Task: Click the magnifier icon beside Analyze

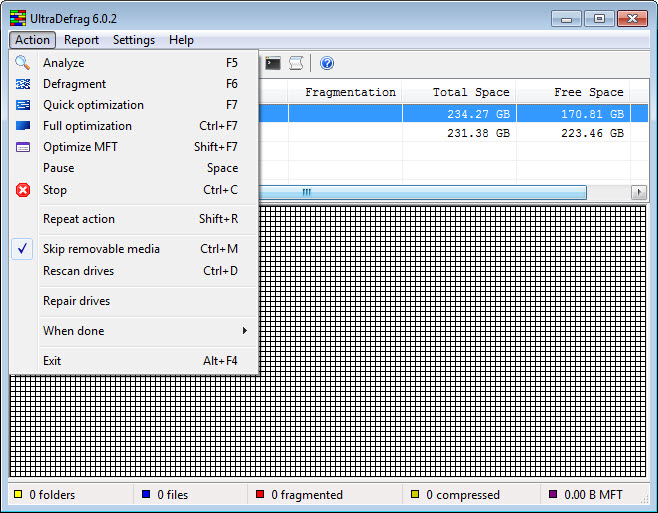Action: (x=23, y=63)
